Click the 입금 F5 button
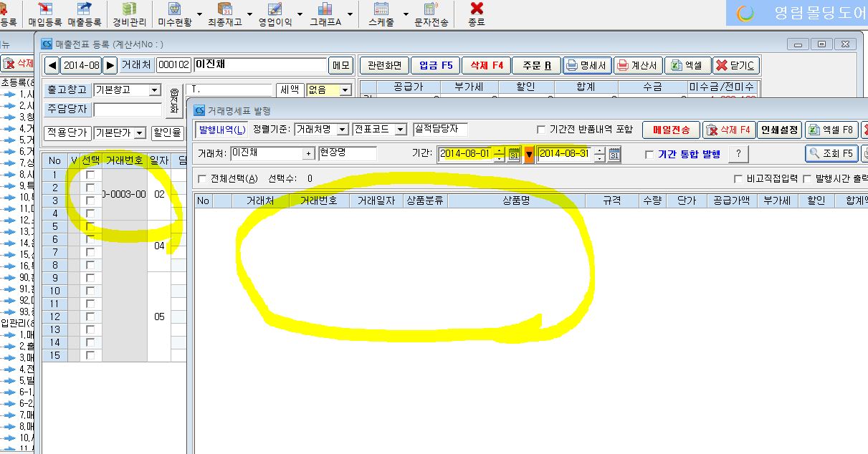The height and width of the screenshot is (454, 868). click(436, 65)
